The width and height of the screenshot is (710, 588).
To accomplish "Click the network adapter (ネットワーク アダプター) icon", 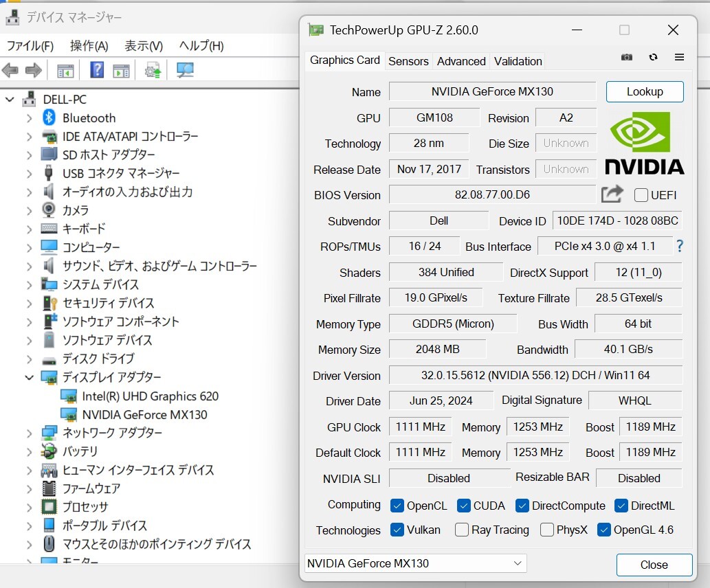I will (49, 433).
